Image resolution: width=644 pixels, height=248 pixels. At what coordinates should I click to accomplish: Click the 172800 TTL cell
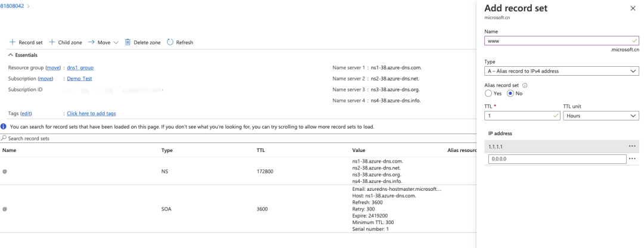(265, 171)
